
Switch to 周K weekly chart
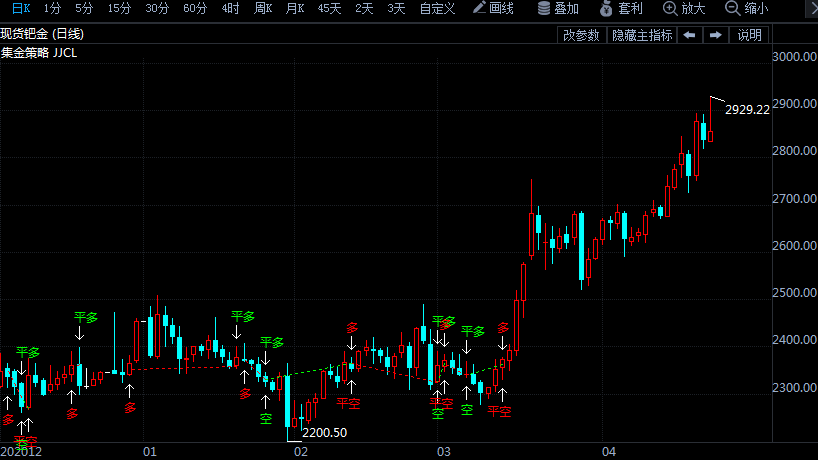(x=263, y=8)
